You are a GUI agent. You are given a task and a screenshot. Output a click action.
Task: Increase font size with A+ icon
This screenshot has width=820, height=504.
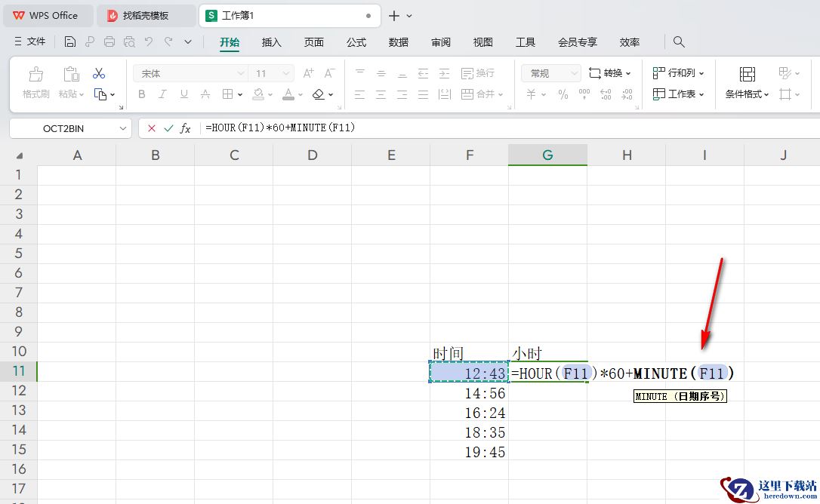click(x=309, y=73)
